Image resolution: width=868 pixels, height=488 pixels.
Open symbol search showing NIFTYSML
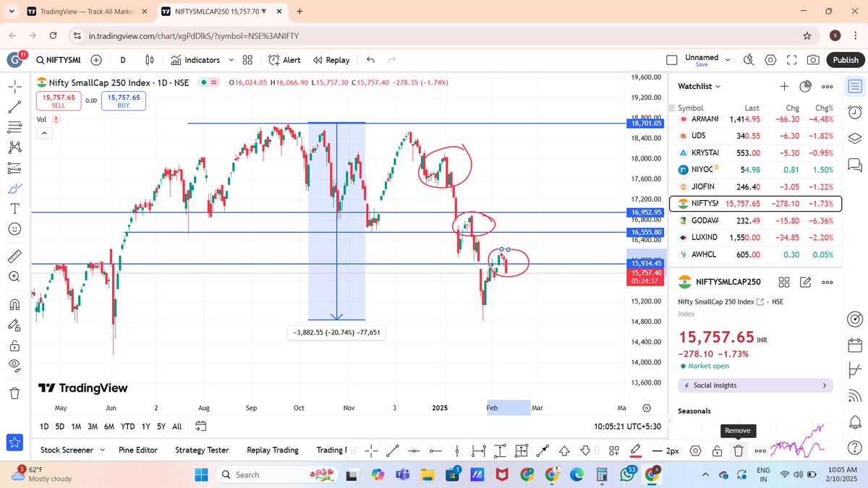(59, 60)
